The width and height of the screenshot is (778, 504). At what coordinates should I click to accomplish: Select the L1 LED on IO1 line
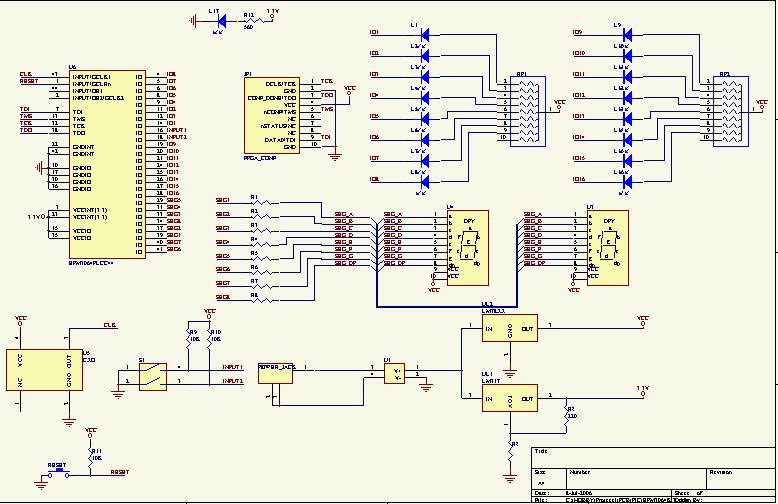tap(424, 34)
